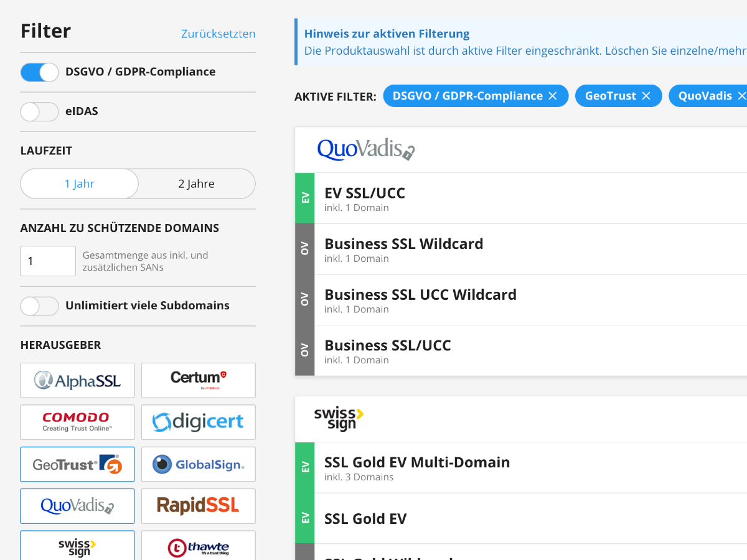
Task: Remove the DSGVO / GDPR-Compliance filter chip
Action: (x=553, y=96)
